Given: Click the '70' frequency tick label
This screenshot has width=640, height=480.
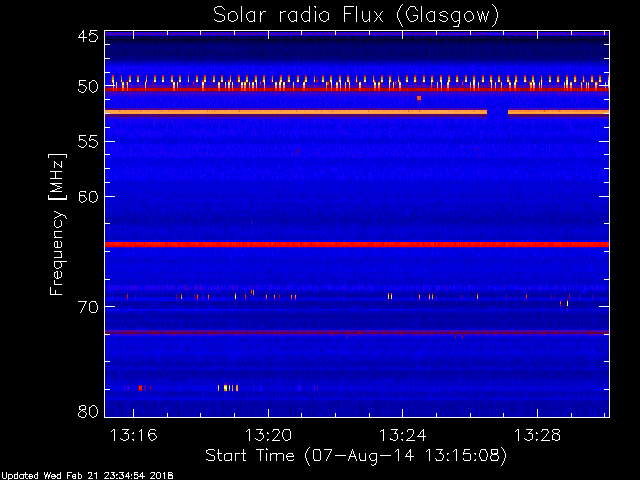Looking at the screenshot, I should (x=88, y=307).
